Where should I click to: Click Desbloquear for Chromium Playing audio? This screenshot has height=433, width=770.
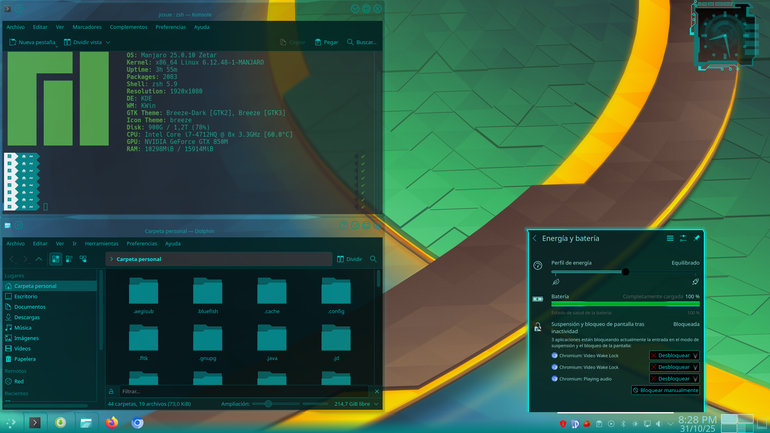click(x=674, y=379)
